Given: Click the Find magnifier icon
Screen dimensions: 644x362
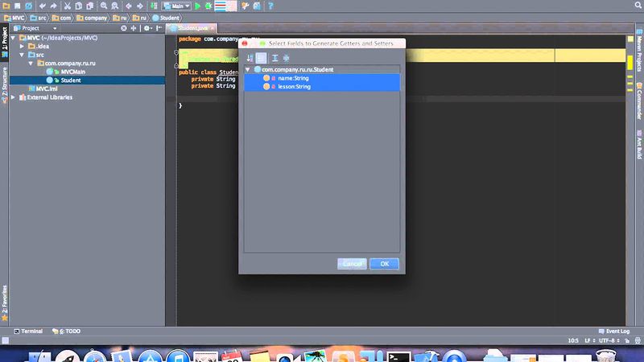Looking at the screenshot, I should click(104, 6).
